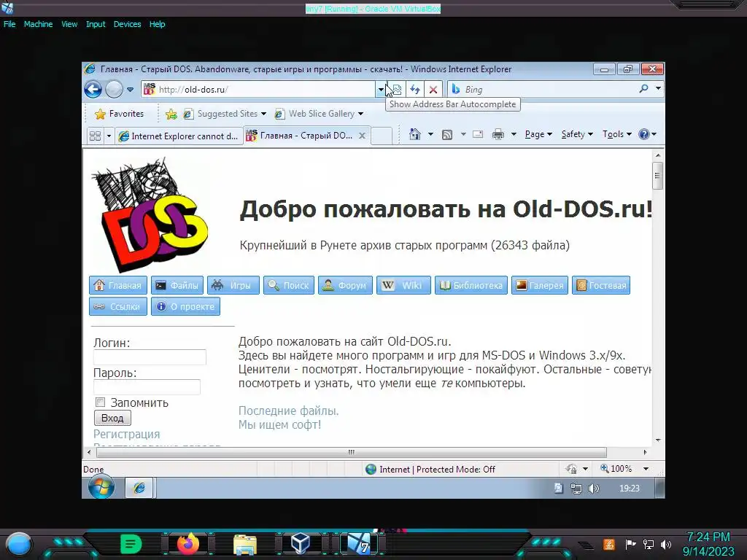Click the Логин text field

pyautogui.click(x=150, y=357)
